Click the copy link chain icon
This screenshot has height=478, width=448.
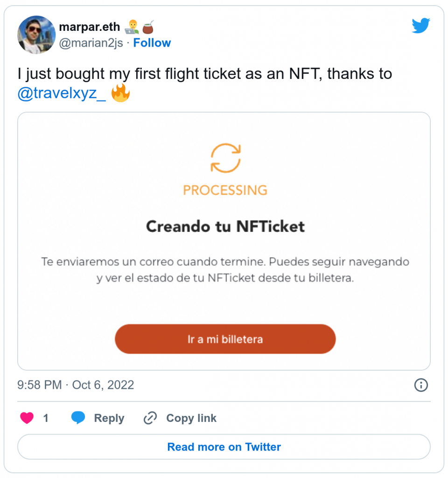click(x=150, y=418)
